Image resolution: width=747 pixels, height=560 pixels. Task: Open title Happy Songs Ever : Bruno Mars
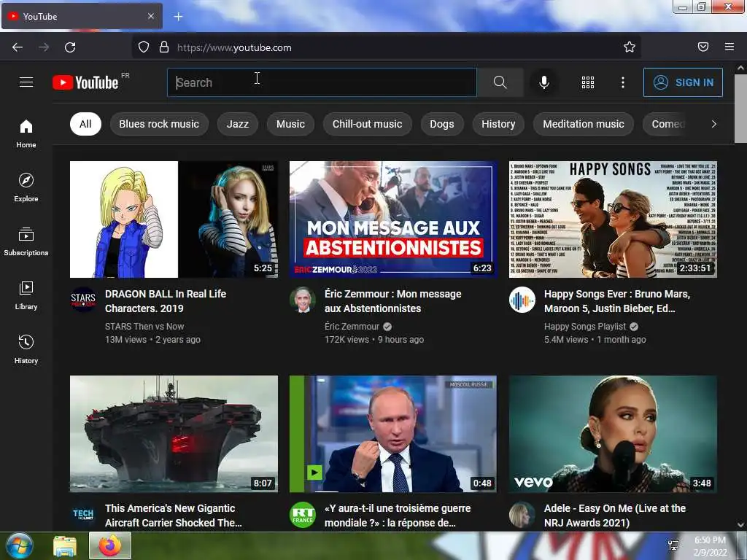tap(617, 301)
